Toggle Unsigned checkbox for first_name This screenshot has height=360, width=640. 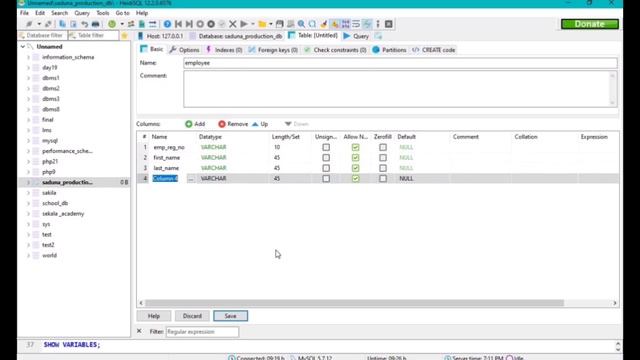(326, 158)
